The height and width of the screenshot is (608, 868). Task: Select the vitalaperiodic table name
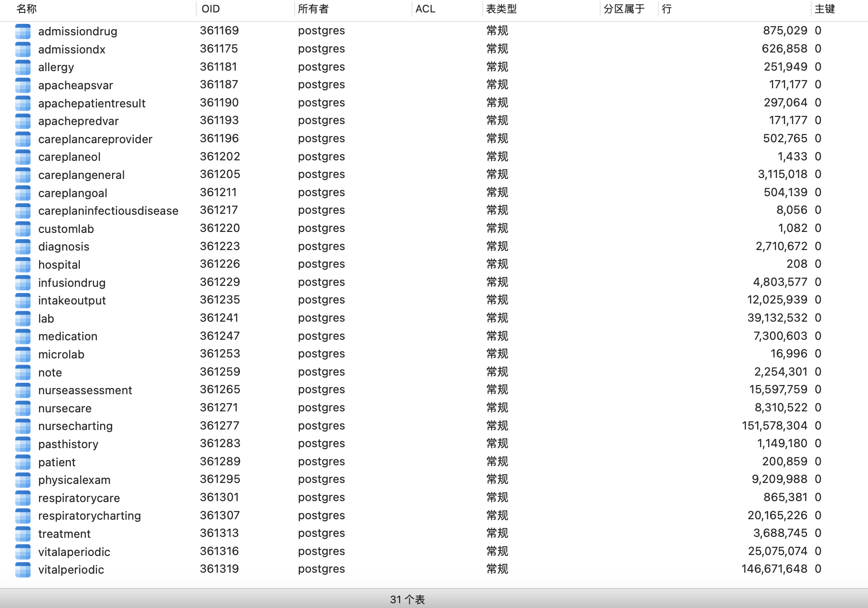click(x=74, y=552)
